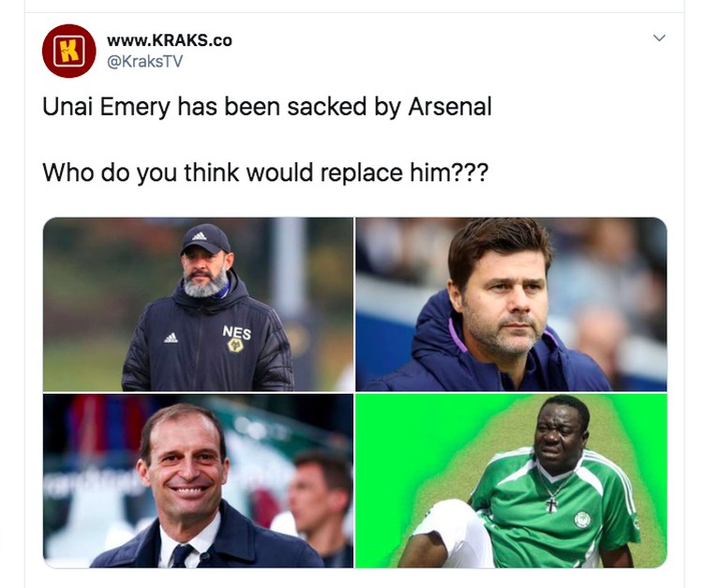This screenshot has width=703, height=588.
Task: Click the purple hood lining on navy jacket
Action: (x=456, y=335)
